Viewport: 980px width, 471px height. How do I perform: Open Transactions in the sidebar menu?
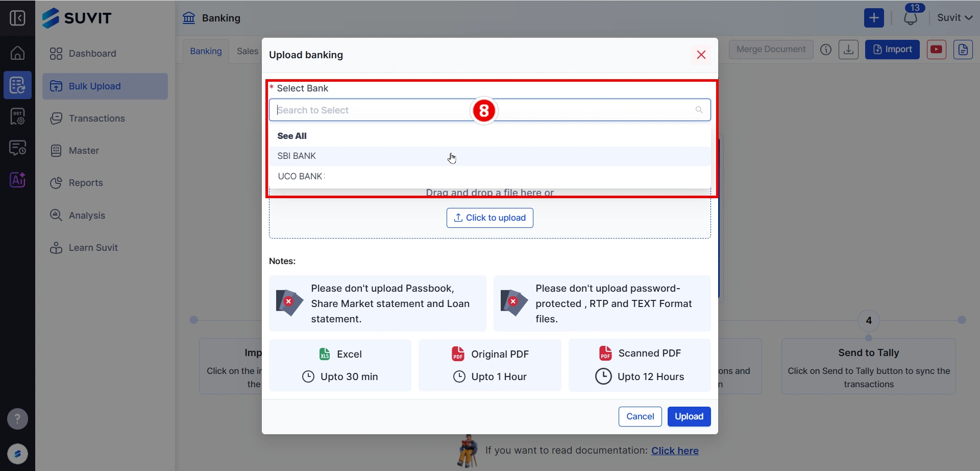coord(96,119)
